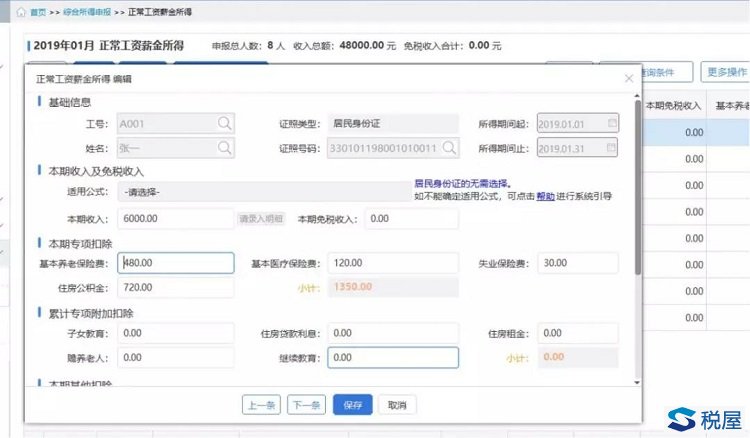Click the dialog scrollbar's down arrow
The height and width of the screenshot is (438, 750).
[x=639, y=380]
